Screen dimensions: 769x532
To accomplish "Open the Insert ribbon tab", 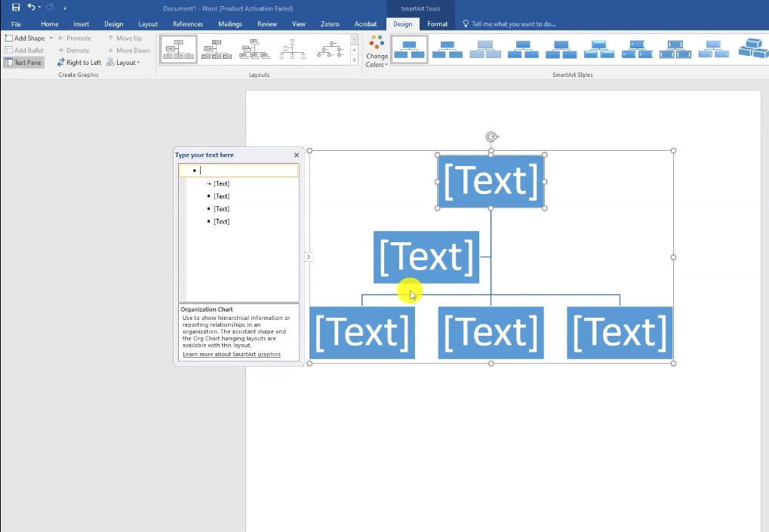I will coord(81,24).
